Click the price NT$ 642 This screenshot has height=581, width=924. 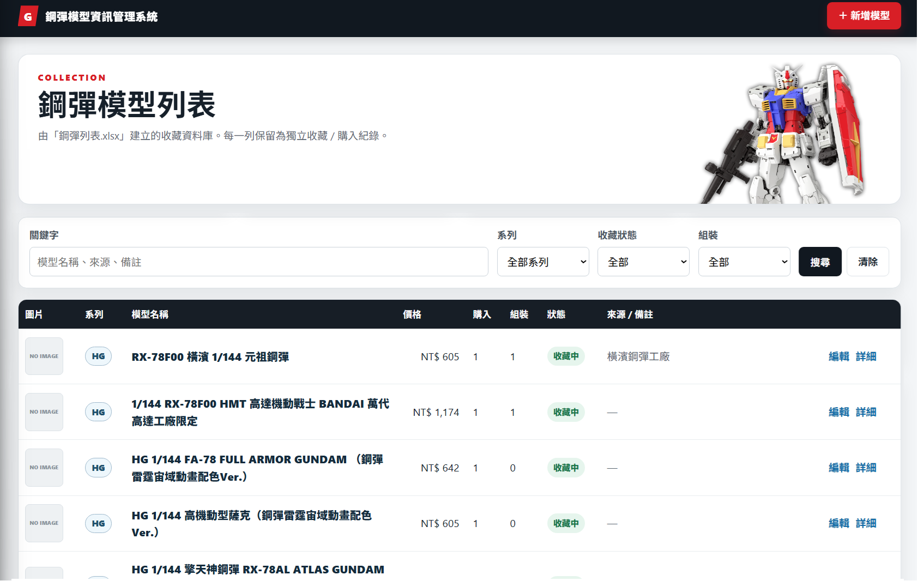pyautogui.click(x=440, y=468)
